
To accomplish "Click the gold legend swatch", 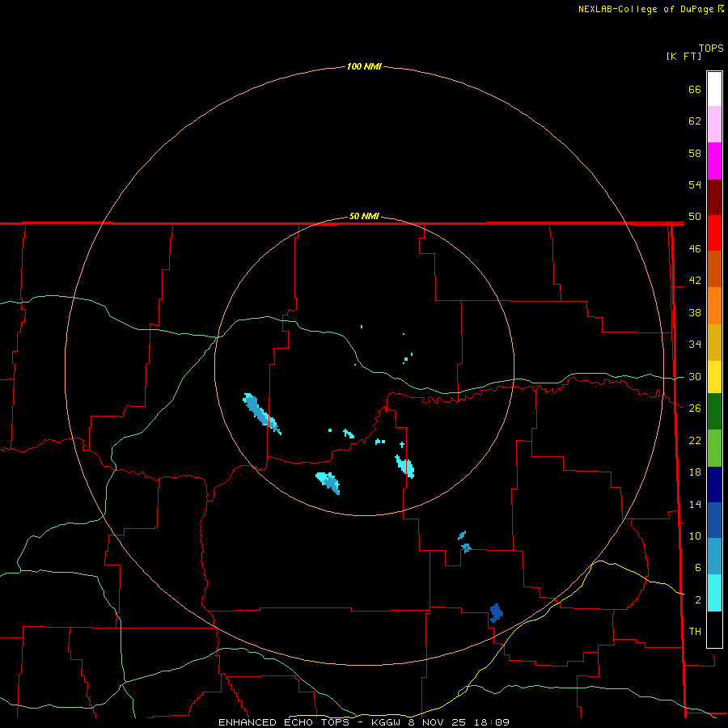I will [714, 342].
